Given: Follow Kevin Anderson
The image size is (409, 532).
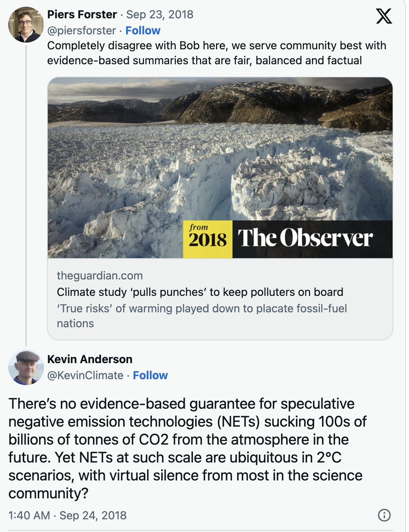Looking at the screenshot, I should click(x=150, y=375).
